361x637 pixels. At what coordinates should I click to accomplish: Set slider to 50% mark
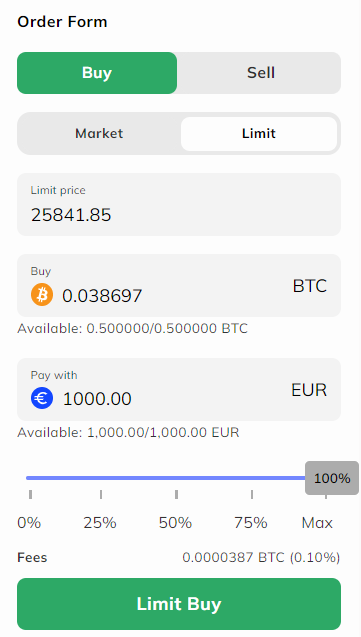tap(175, 522)
